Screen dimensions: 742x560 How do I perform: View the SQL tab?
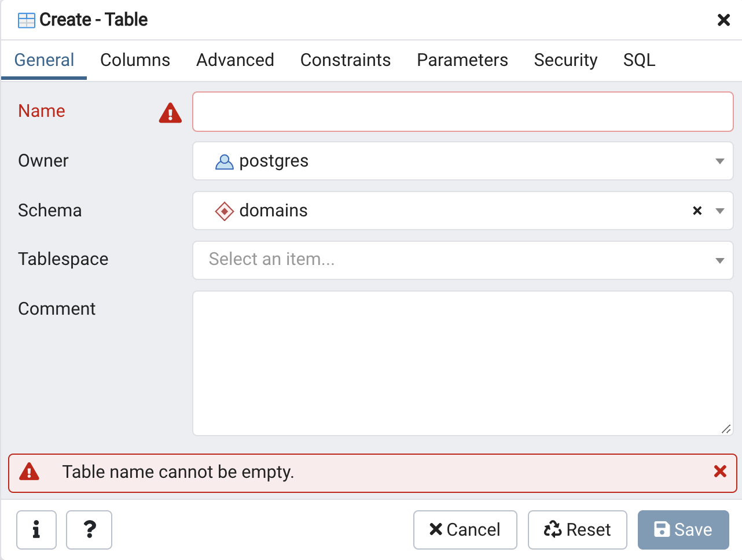[x=639, y=60]
